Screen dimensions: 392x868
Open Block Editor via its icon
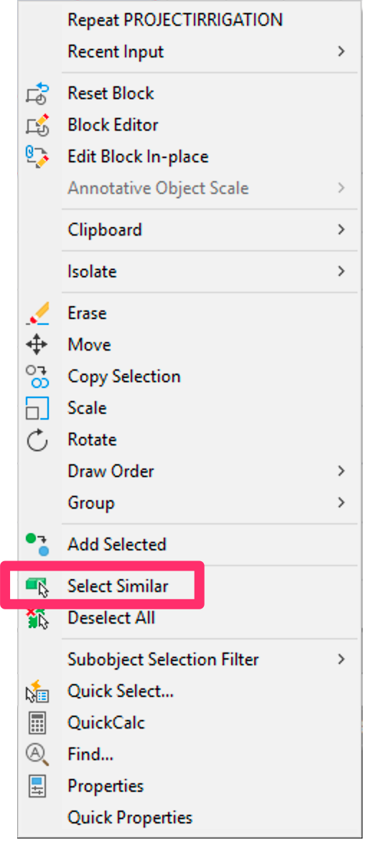pos(37,125)
